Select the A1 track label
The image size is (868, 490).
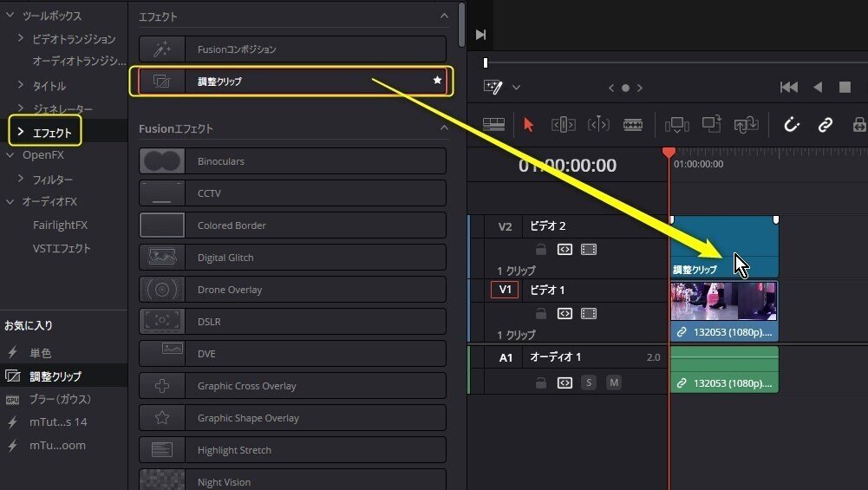coord(506,357)
